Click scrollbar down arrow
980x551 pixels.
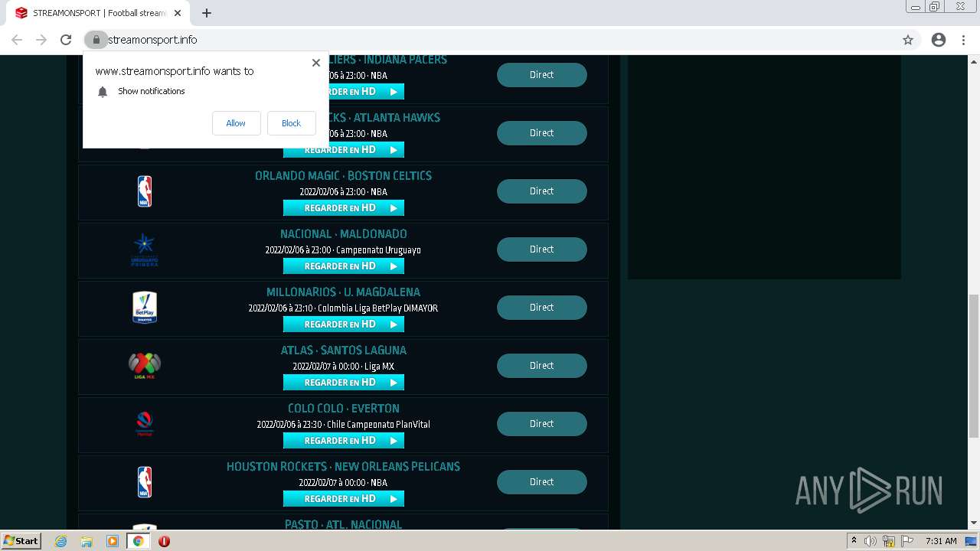(x=973, y=523)
